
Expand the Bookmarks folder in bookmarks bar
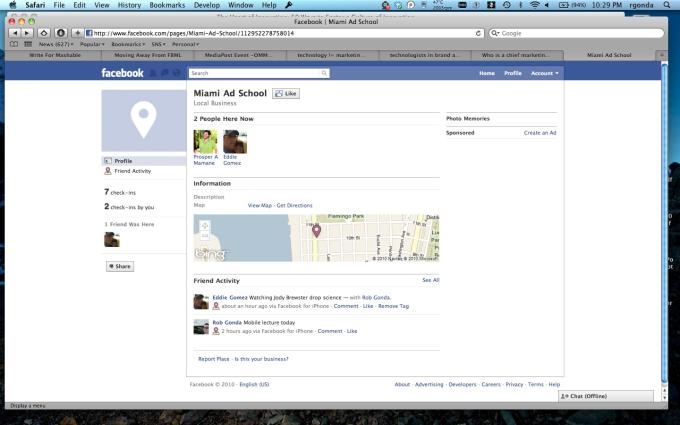[x=128, y=44]
